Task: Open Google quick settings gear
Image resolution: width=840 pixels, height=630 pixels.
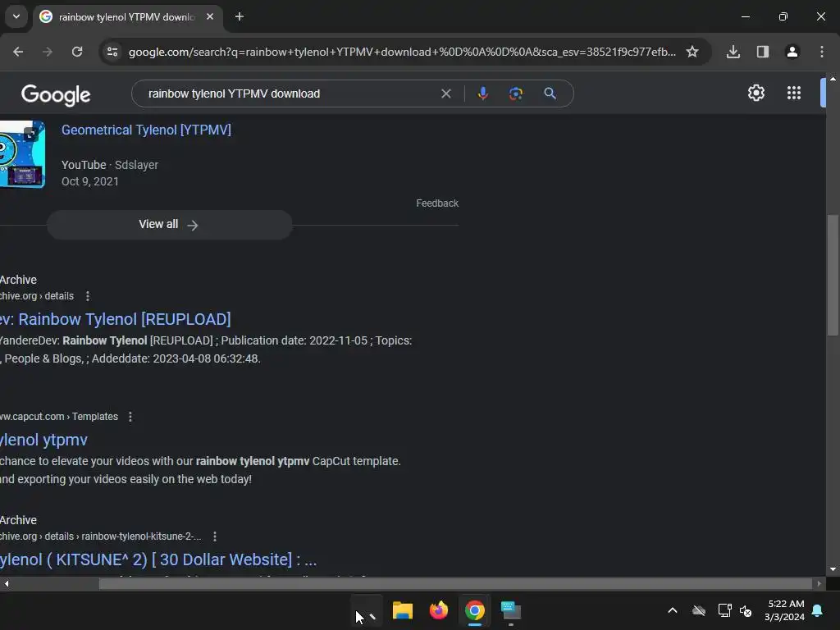Action: click(756, 93)
